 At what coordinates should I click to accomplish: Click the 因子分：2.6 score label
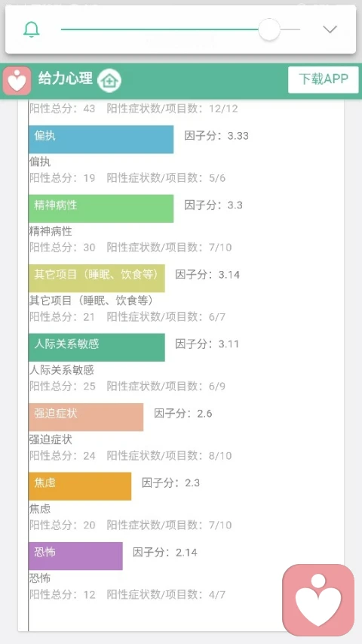[x=183, y=414]
